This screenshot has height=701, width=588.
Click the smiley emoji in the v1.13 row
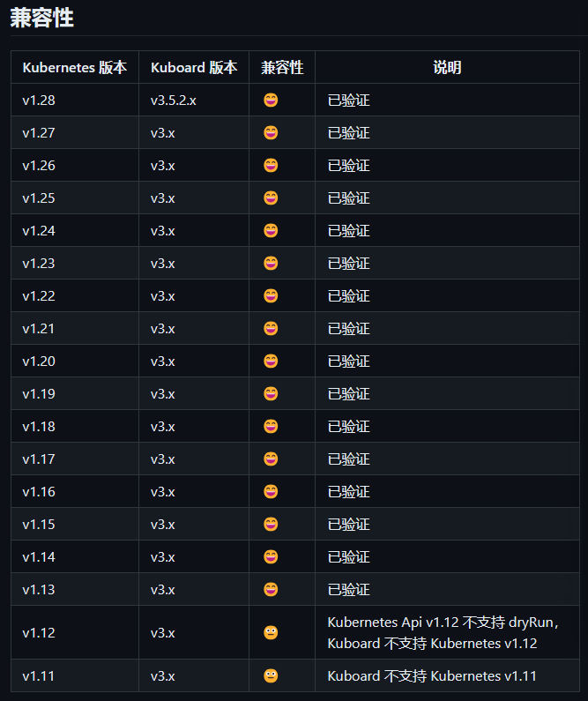(x=271, y=590)
